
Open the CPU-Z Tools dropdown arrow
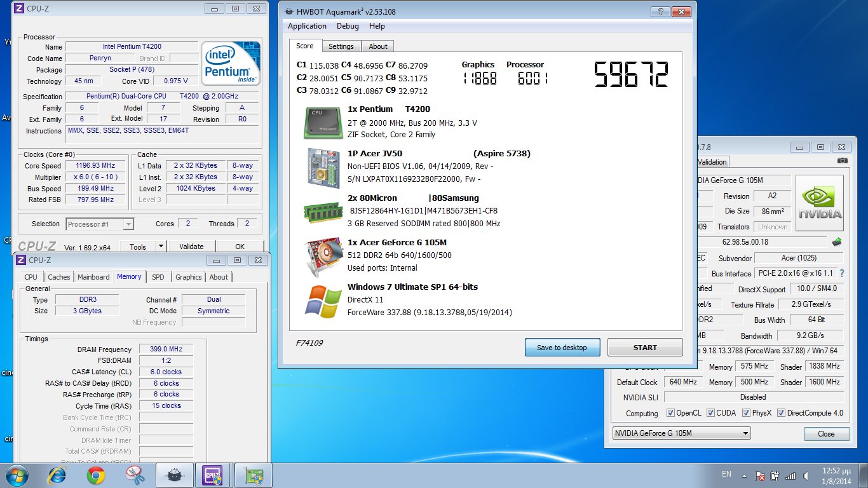161,247
